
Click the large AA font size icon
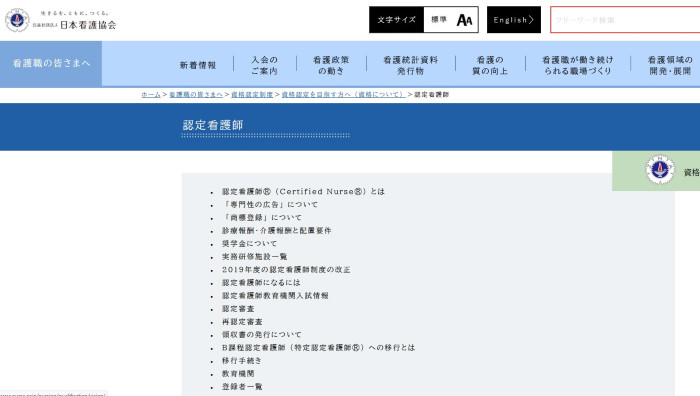pyautogui.click(x=464, y=20)
